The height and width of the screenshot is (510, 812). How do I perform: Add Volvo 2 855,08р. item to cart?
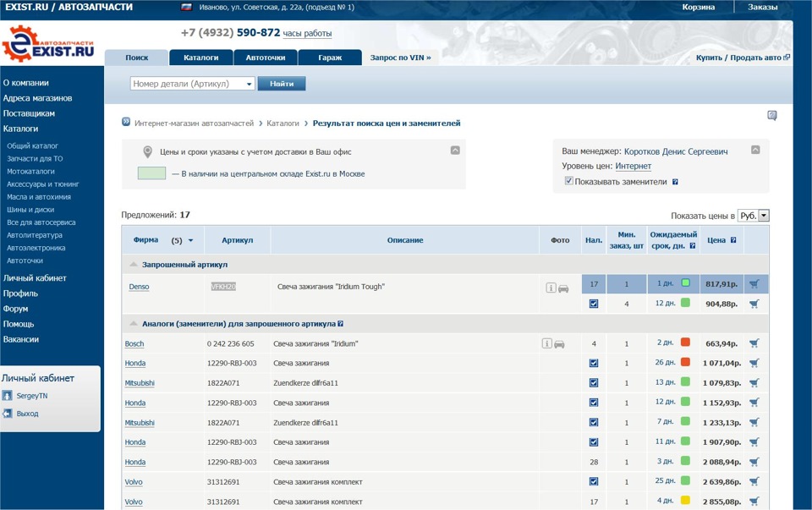754,502
